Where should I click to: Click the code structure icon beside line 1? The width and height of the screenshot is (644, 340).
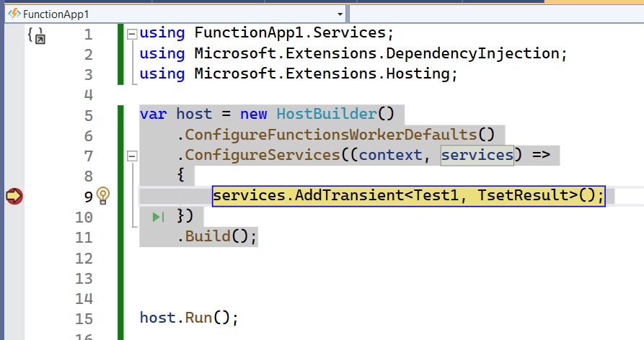pos(37,35)
